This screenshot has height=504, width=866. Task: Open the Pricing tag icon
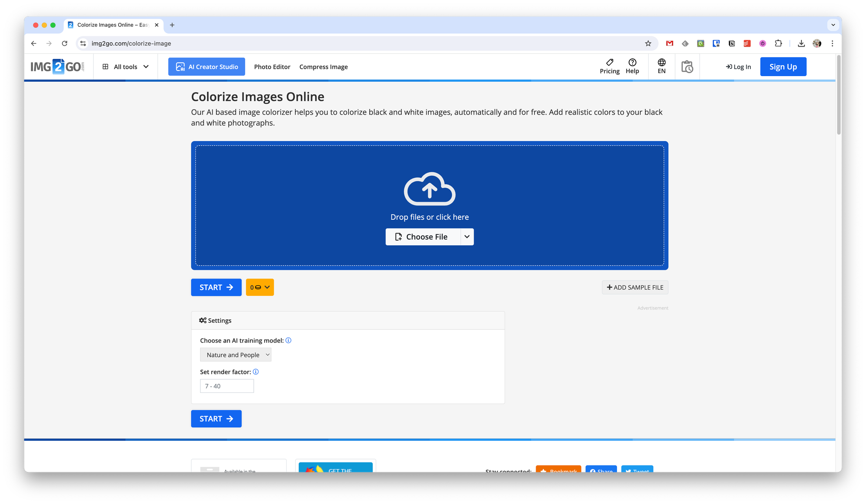pyautogui.click(x=609, y=62)
